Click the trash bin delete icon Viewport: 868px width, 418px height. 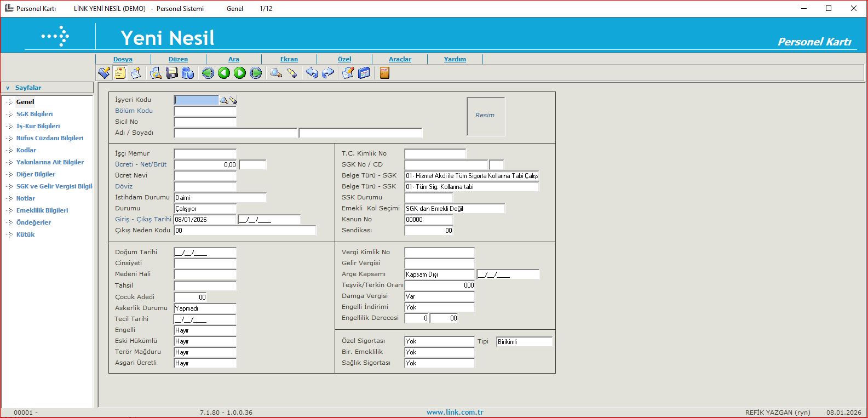188,73
